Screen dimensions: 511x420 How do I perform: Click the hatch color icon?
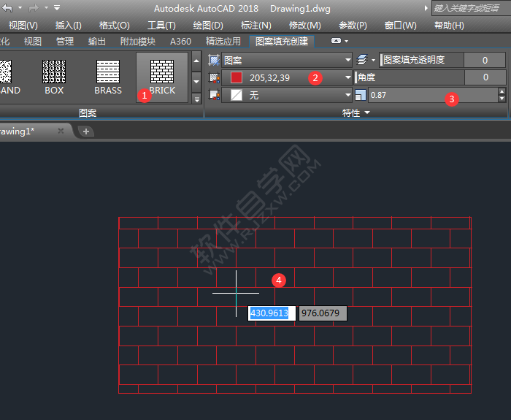tap(214, 77)
